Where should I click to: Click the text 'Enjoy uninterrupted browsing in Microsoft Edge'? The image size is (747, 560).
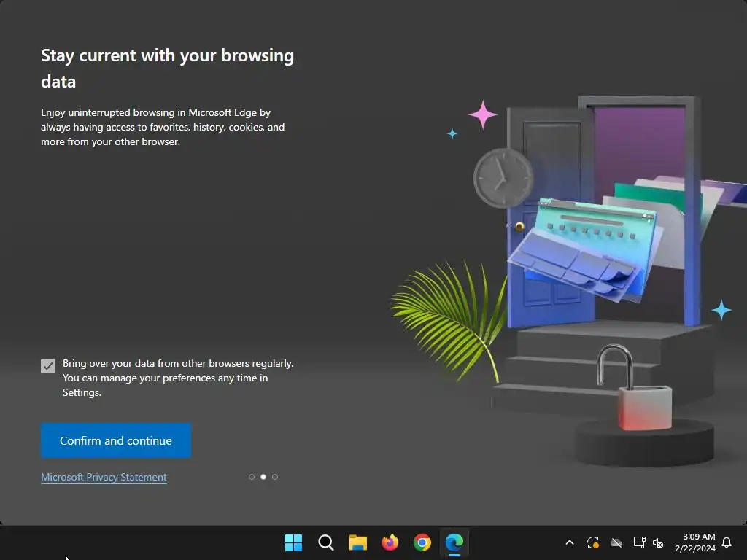(149, 112)
